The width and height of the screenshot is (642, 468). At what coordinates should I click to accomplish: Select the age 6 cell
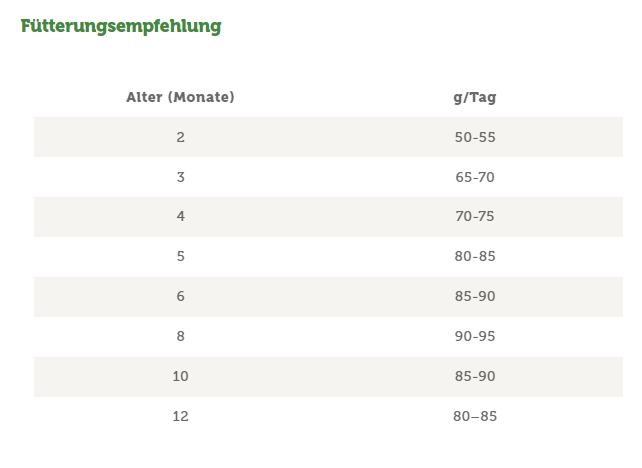pos(180,296)
